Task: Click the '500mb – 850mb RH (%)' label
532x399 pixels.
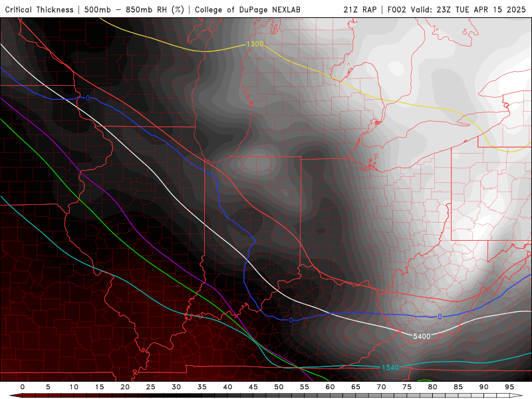Action: pos(134,10)
